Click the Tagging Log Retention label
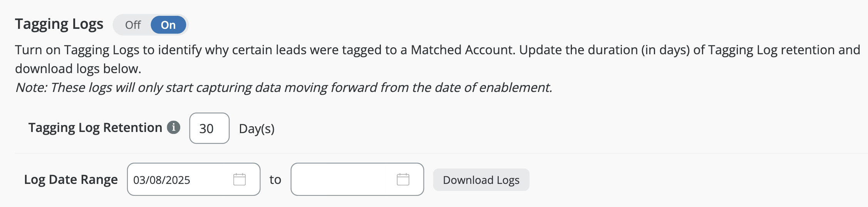 pyautogui.click(x=95, y=128)
